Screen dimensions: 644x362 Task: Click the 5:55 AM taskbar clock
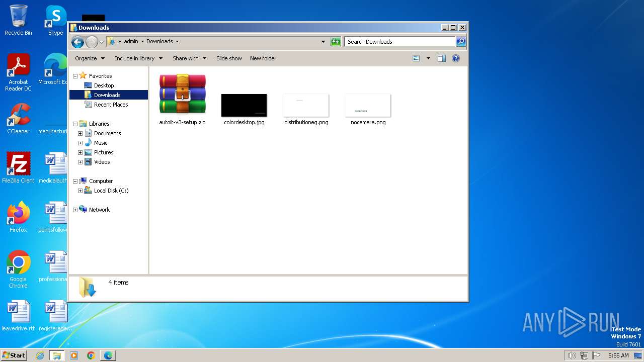pos(618,355)
